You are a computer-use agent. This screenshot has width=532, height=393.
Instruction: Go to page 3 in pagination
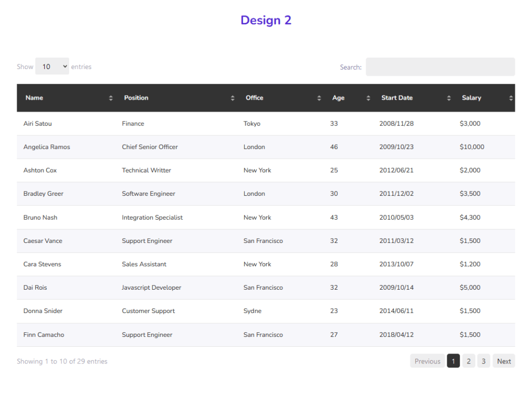[484, 361]
